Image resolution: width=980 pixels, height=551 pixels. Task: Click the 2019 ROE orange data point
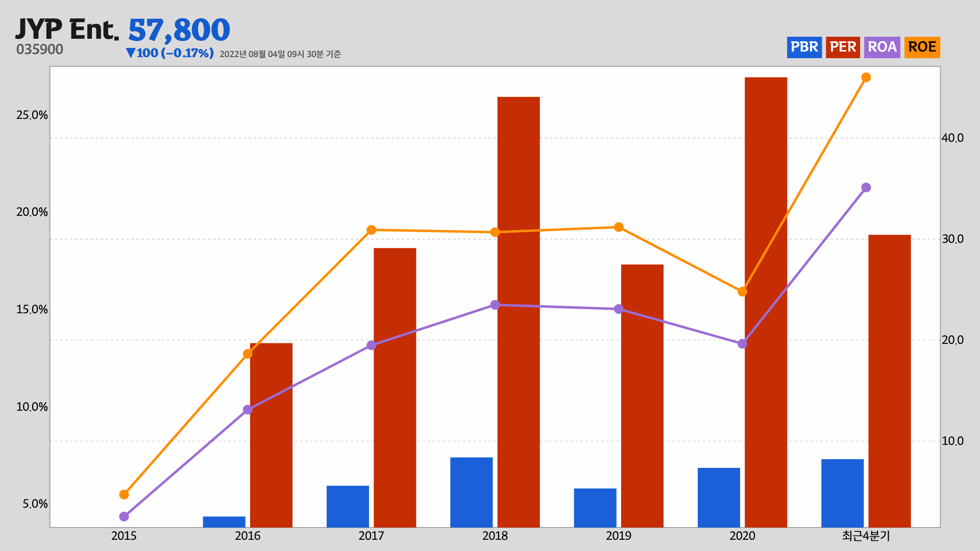tap(619, 227)
